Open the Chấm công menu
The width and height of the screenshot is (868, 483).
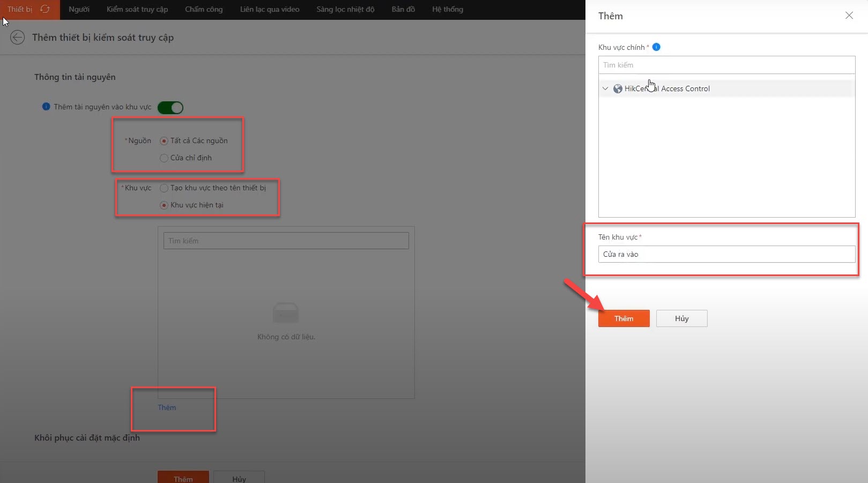(x=204, y=9)
